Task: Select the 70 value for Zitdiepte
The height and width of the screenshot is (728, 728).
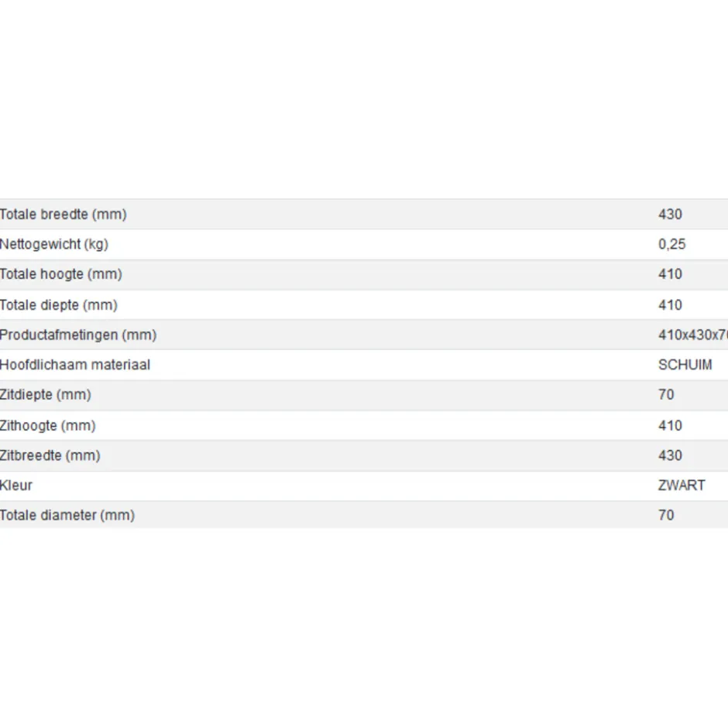Action: click(x=666, y=395)
